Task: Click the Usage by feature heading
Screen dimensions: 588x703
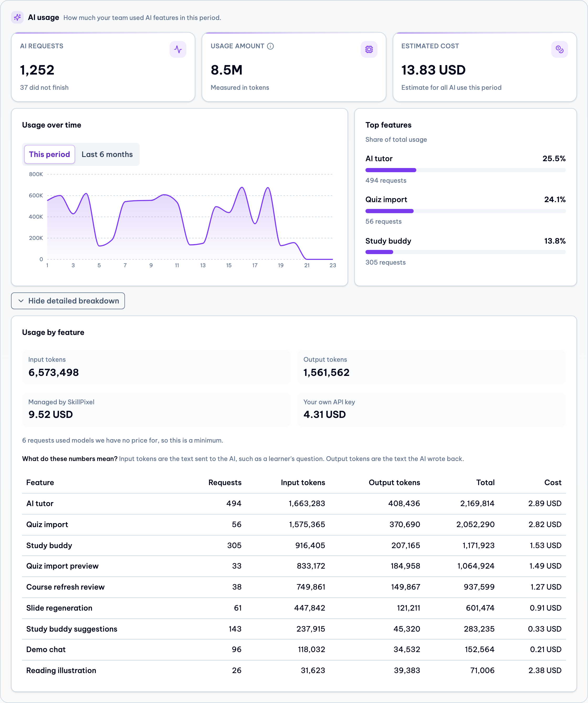Action: (53, 332)
